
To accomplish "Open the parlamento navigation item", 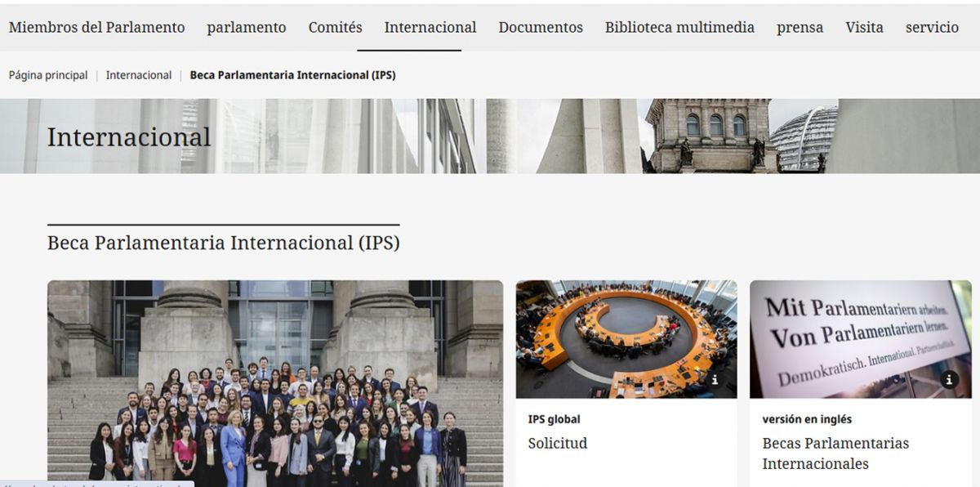I will [x=247, y=27].
